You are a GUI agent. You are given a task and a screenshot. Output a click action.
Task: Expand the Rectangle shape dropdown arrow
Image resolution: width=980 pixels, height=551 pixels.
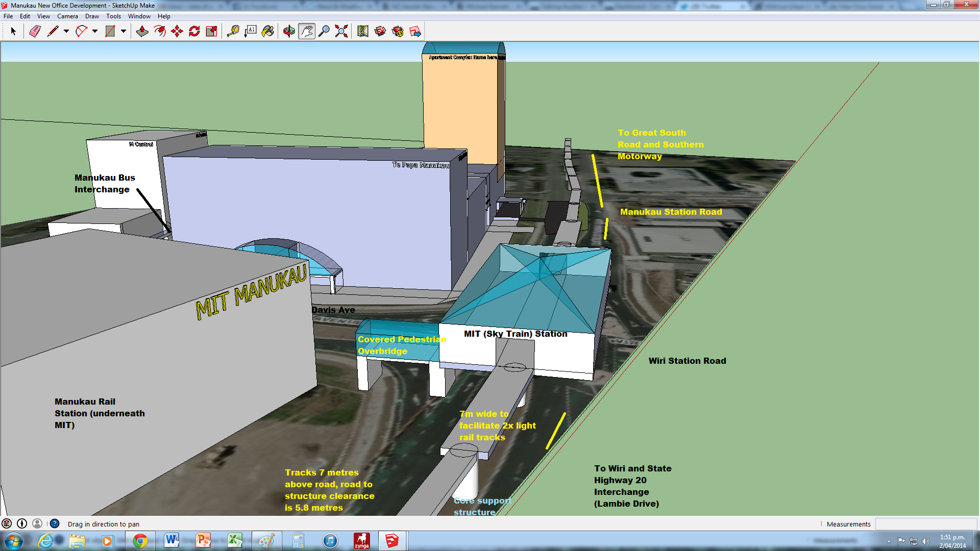click(x=124, y=32)
